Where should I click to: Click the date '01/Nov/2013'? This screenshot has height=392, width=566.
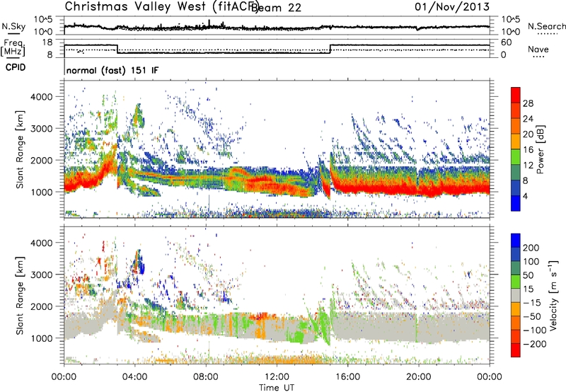tap(452, 6)
